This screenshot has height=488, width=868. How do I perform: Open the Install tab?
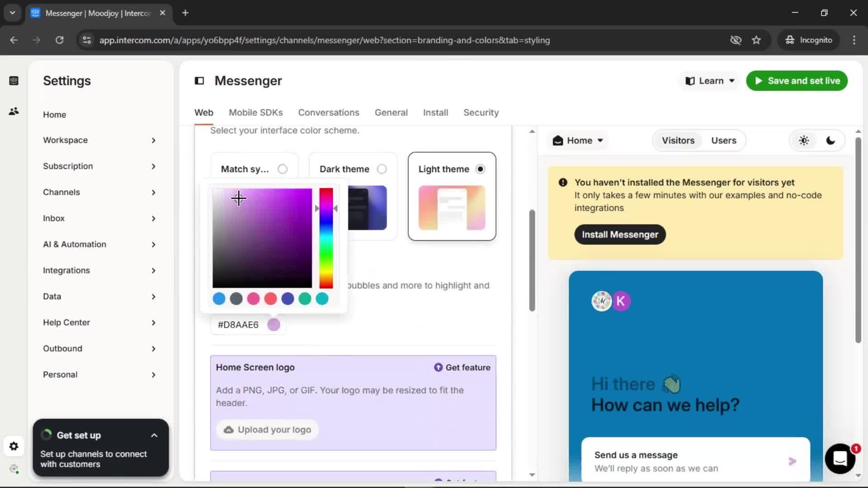[435, 113]
